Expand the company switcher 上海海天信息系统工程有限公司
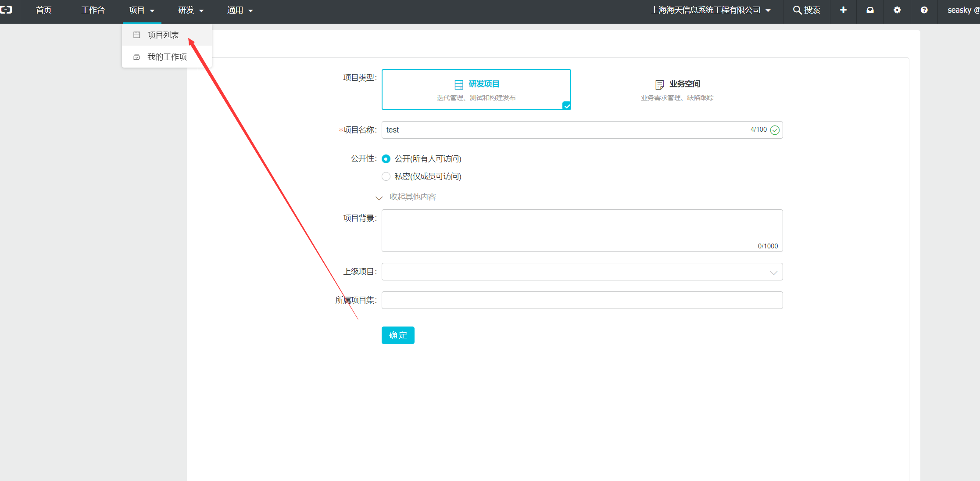The height and width of the screenshot is (481, 980). [711, 10]
